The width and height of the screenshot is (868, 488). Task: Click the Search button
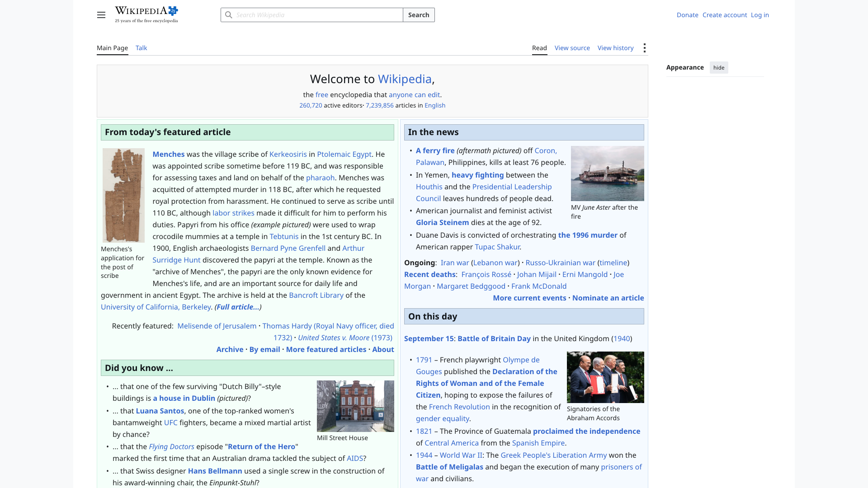point(419,15)
